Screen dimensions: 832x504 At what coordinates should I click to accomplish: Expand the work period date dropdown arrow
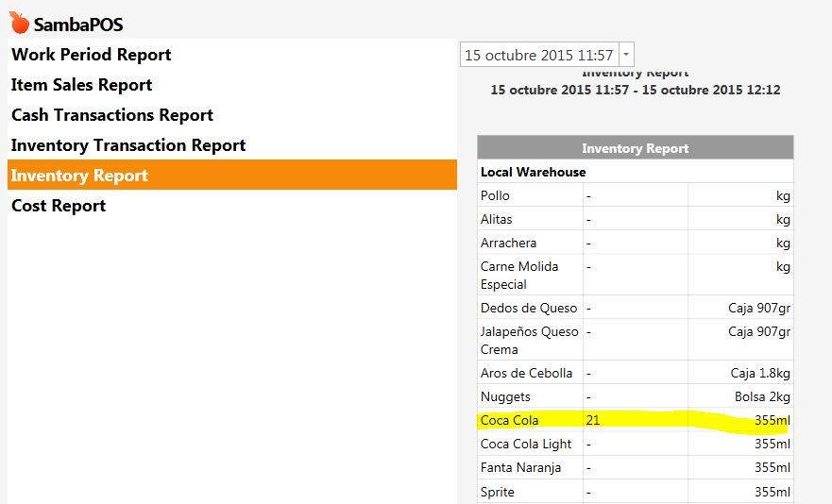click(626, 55)
